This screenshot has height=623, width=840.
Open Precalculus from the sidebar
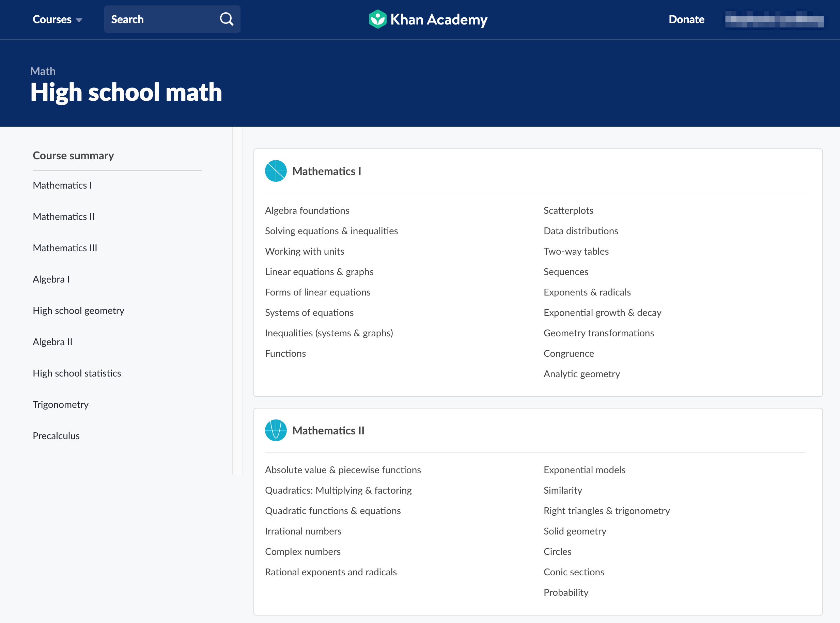click(56, 435)
